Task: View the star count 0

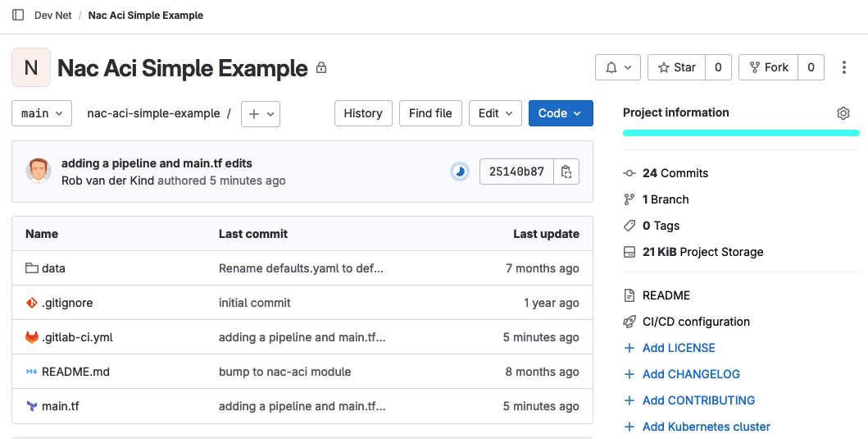Action: click(718, 67)
